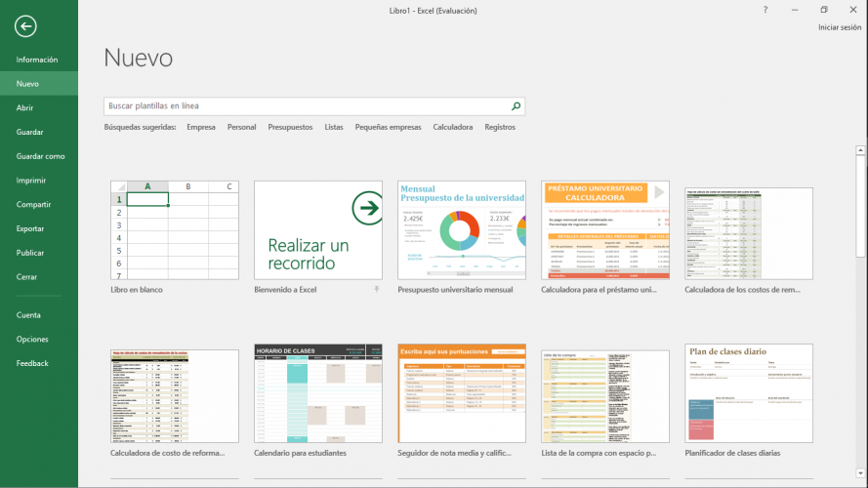Open Feedback from the sidebar
Image resolution: width=868 pixels, height=488 pixels.
(x=39, y=363)
